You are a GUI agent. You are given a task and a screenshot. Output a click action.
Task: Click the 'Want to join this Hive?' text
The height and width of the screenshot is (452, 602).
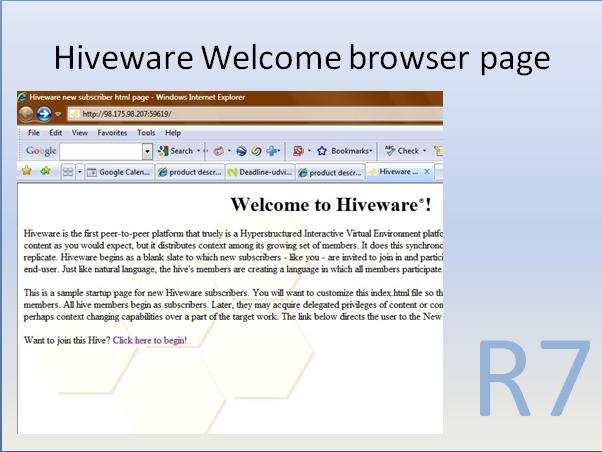point(67,340)
